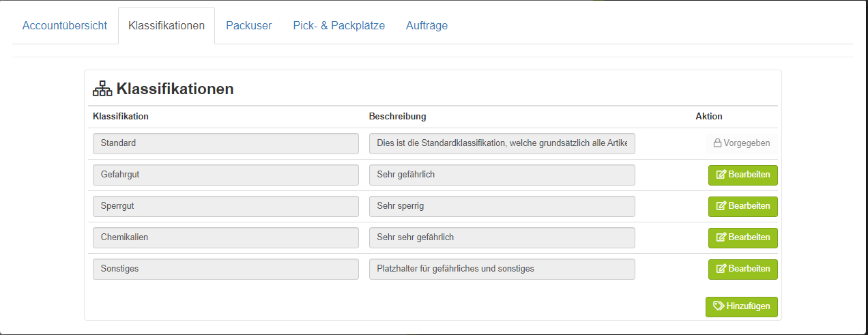Click the edit icon in Gefahrgut row
Screen dimensions: 868x335
point(721,175)
